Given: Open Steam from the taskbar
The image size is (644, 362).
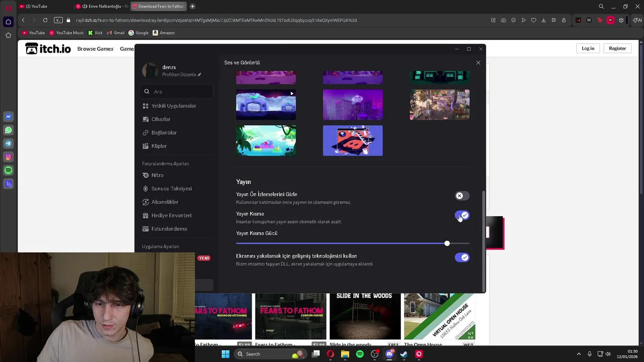Looking at the screenshot, I should click(x=404, y=354).
